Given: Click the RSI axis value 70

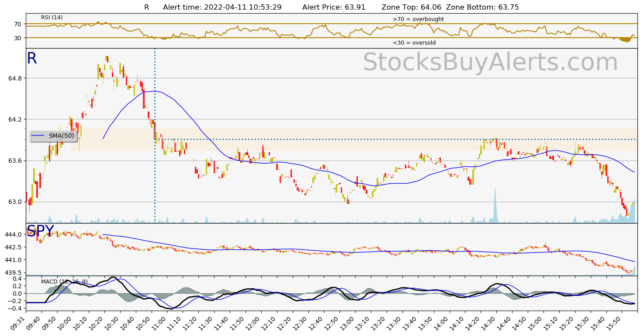Looking at the screenshot, I should pyautogui.click(x=18, y=24).
